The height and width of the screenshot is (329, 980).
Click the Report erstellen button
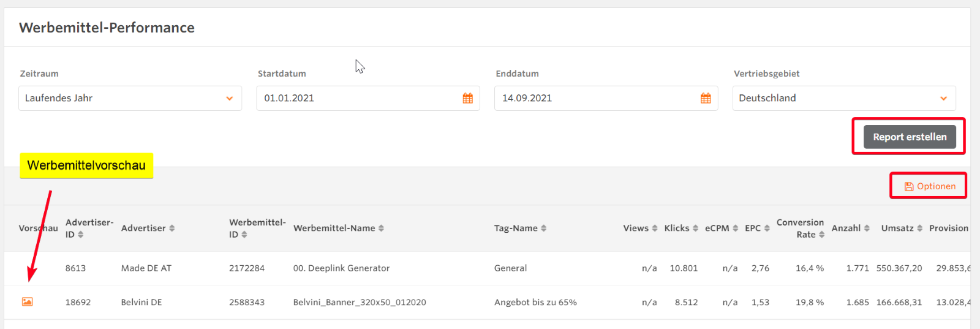click(x=909, y=137)
